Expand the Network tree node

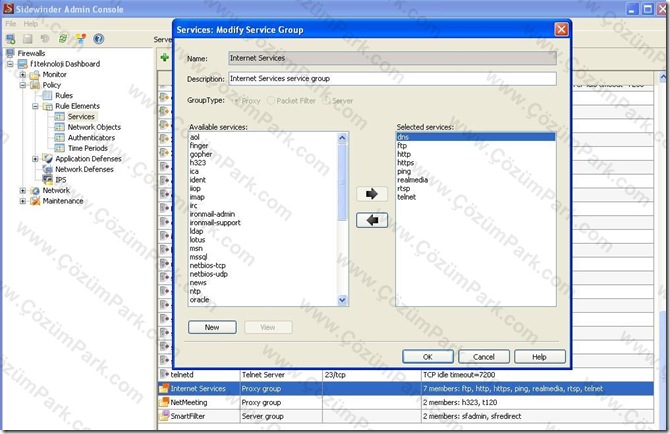click(x=23, y=191)
